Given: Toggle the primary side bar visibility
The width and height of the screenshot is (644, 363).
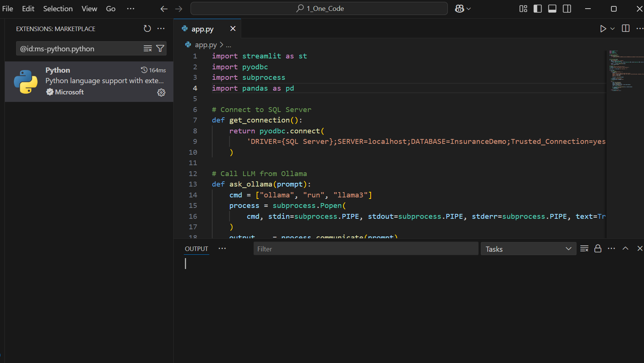Looking at the screenshot, I should tap(537, 9).
